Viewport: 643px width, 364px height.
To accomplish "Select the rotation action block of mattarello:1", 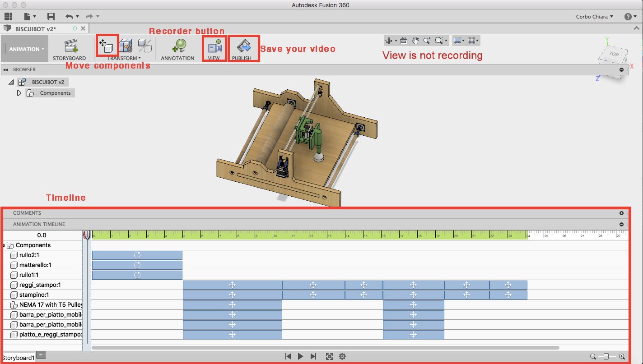I will [x=137, y=265].
